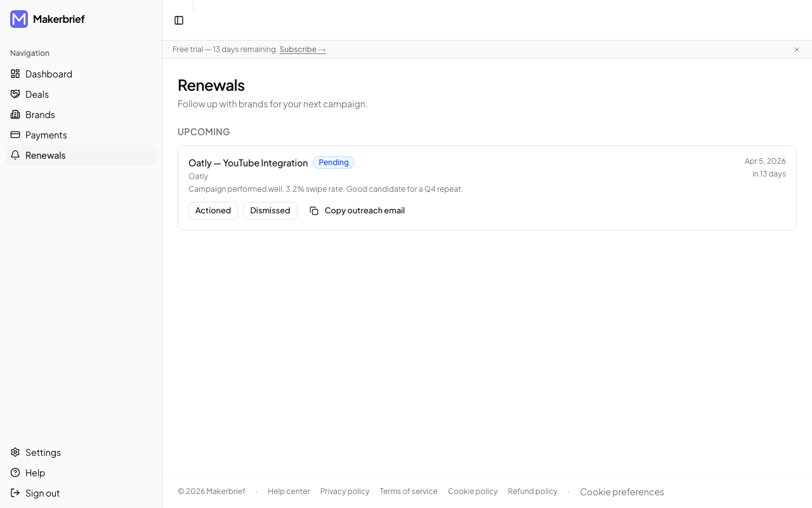Toggle the sidebar collapse control

[178, 20]
